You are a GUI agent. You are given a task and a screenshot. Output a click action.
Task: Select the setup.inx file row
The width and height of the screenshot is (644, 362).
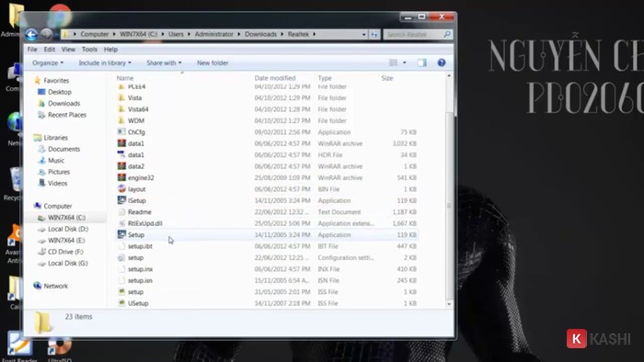coord(267,269)
